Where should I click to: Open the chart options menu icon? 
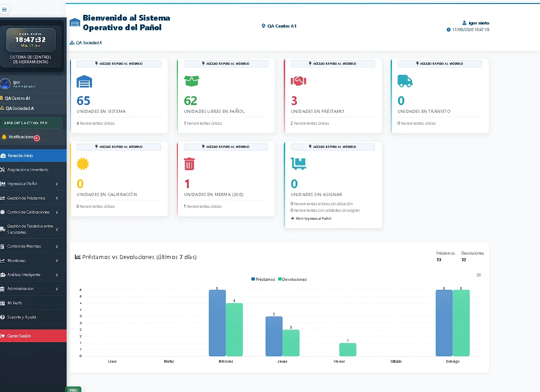tap(479, 275)
